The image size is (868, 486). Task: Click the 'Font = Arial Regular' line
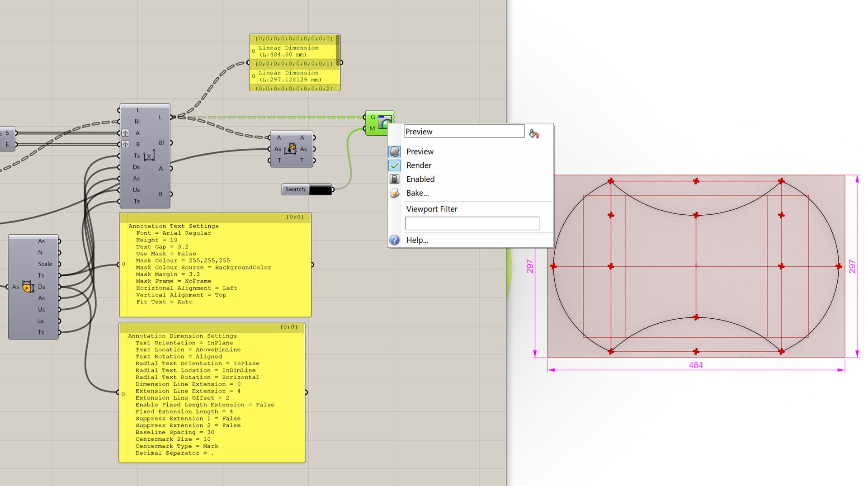174,233
